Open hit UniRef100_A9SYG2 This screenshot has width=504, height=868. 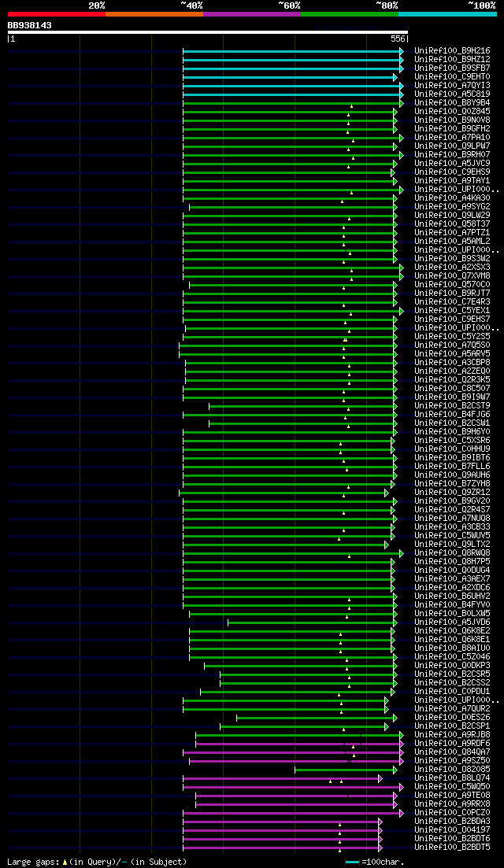click(x=452, y=206)
